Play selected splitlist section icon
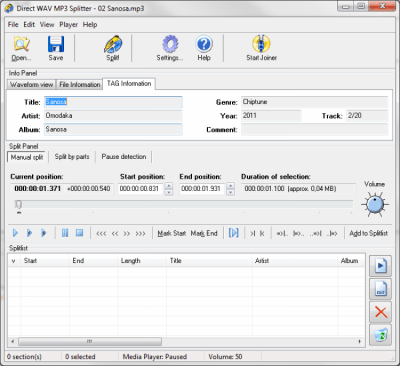This screenshot has height=366, width=400. [381, 266]
